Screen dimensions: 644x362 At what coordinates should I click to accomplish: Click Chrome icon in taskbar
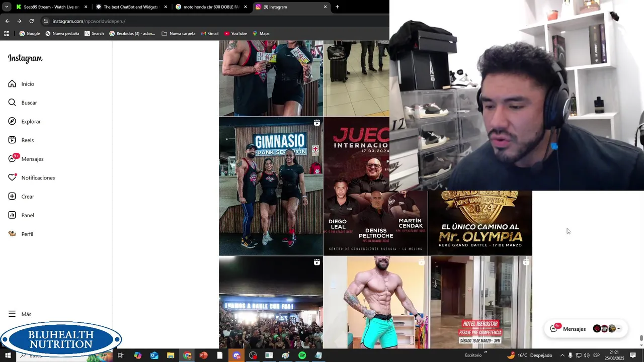coord(187,355)
